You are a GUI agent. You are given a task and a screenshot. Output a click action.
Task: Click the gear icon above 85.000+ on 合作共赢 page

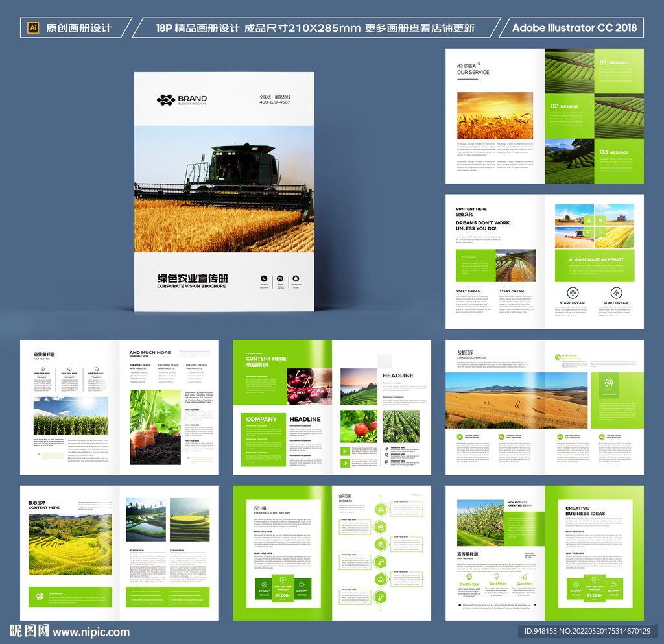pyautogui.click(x=283, y=580)
